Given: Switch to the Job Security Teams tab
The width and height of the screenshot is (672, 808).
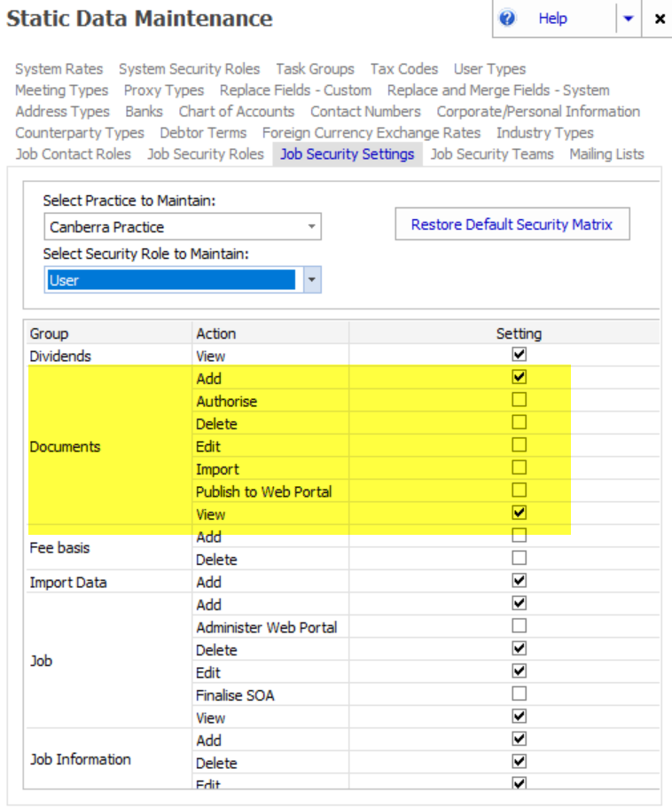Looking at the screenshot, I should pyautogui.click(x=492, y=154).
